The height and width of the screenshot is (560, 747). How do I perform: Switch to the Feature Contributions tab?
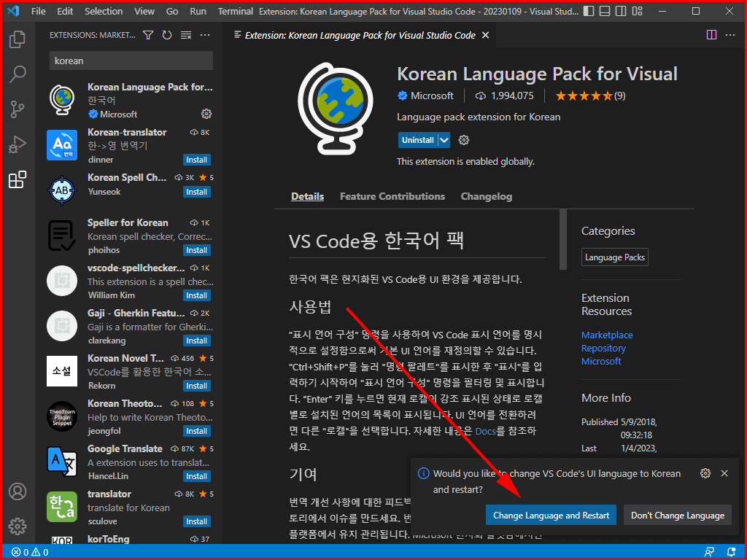click(x=392, y=196)
